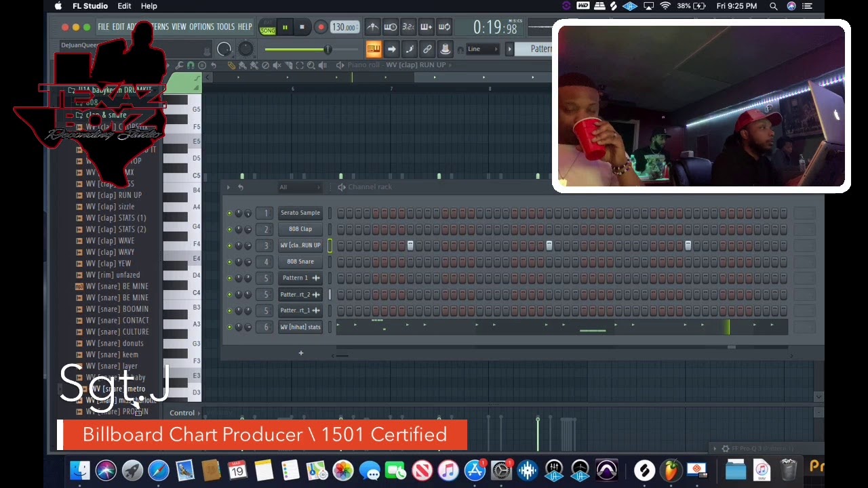Click the piano roll undo arrow icon
This screenshot has height=488, width=868.
pos(214,65)
